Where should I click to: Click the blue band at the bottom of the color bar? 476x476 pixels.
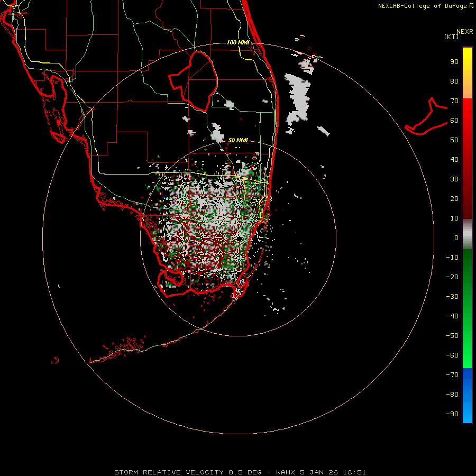click(467, 396)
